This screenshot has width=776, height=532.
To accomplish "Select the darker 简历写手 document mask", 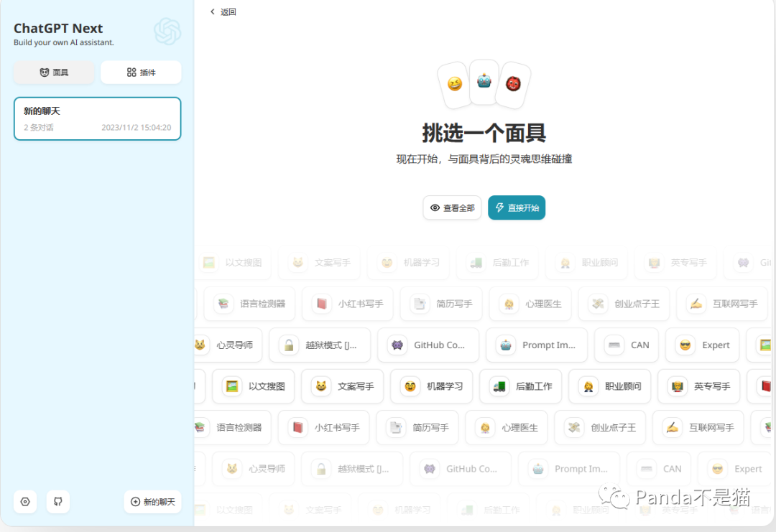I will (417, 427).
